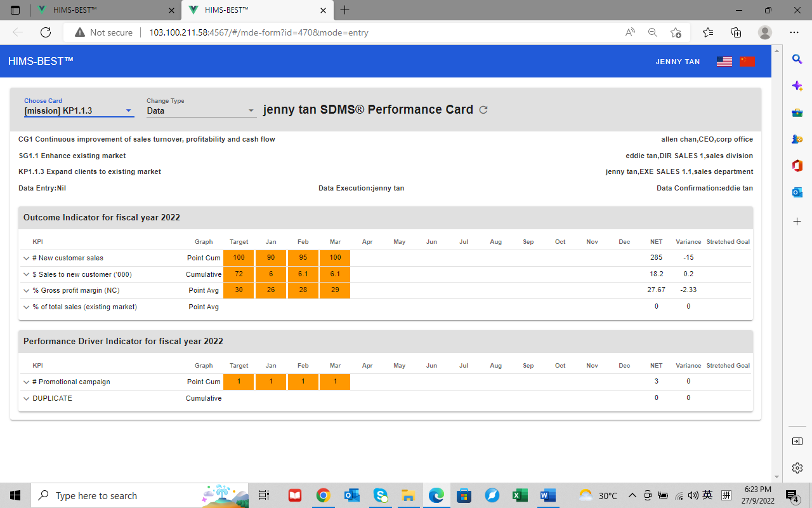Click the Edge sidebar search icon
Screen dimensions: 812x508
click(x=797, y=59)
